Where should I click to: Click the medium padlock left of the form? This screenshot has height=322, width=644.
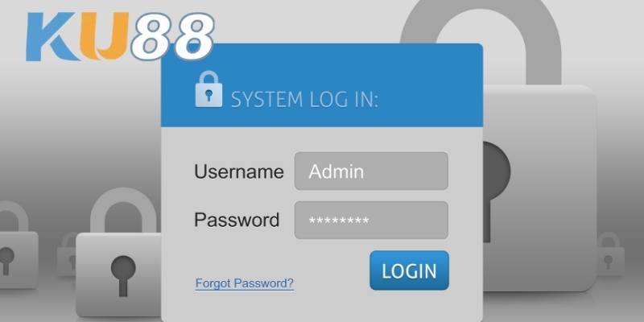(118, 253)
